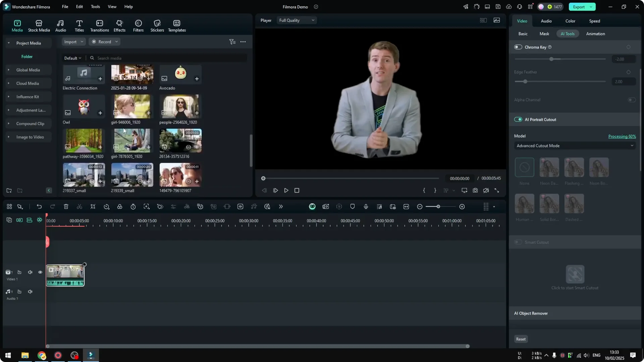
Task: Click the Undo icon in the toolbar
Action: pos(39,206)
